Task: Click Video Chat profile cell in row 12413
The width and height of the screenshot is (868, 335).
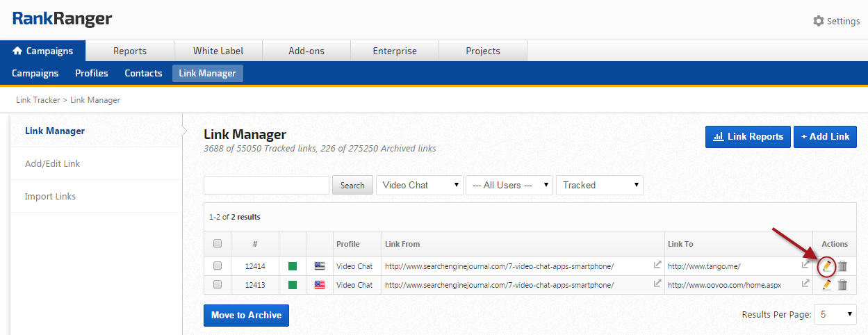Action: (354, 285)
